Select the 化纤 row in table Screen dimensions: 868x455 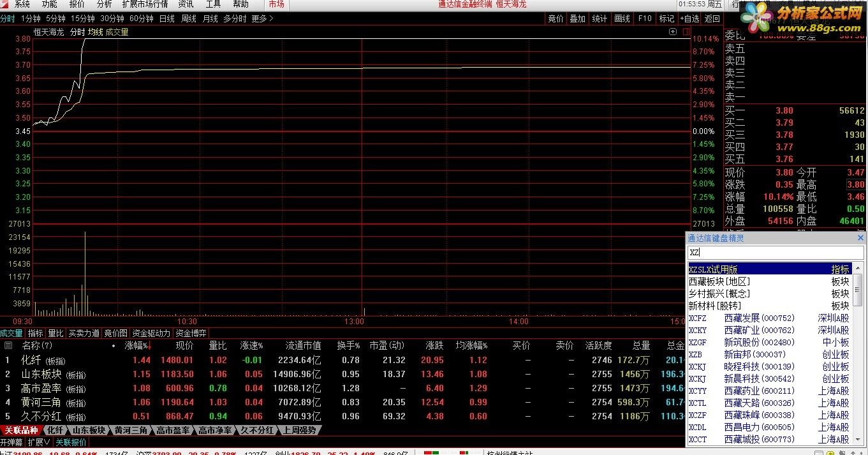tap(342, 360)
